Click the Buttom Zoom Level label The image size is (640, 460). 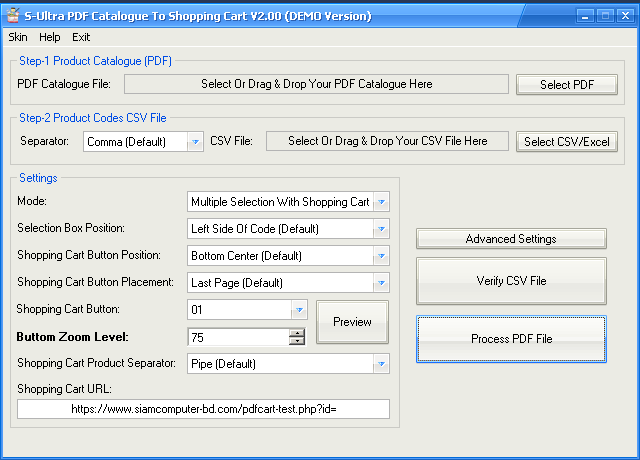(x=72, y=337)
